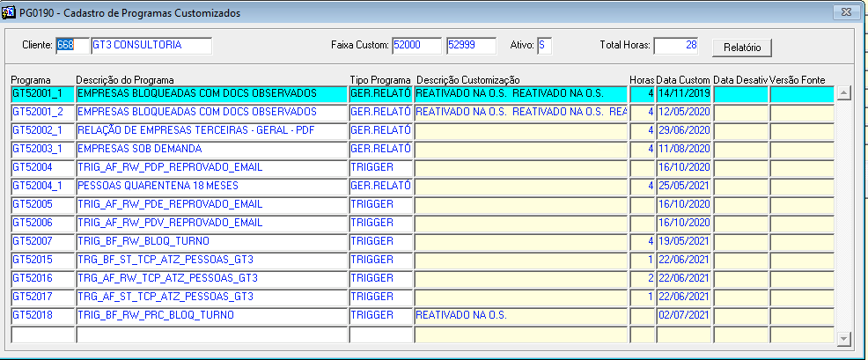Click the Faixa Custom start field 52000
This screenshot has height=360, width=868.
[x=417, y=46]
